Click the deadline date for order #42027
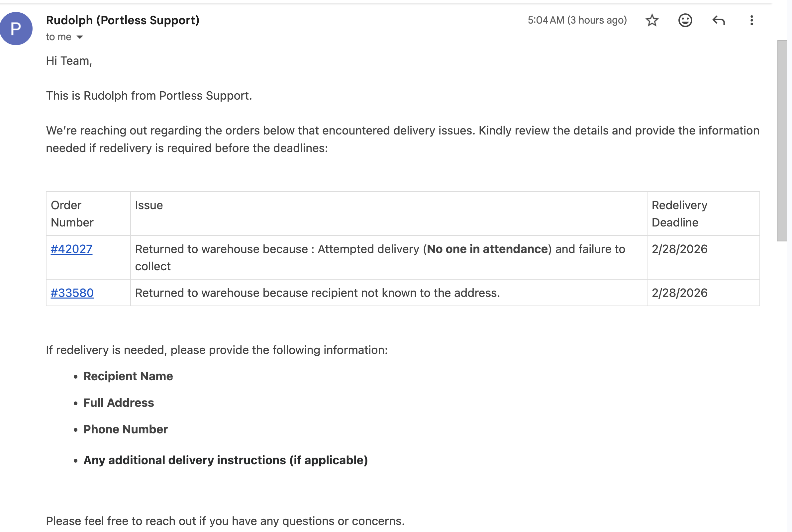Viewport: 792px width, 532px height. coord(679,249)
